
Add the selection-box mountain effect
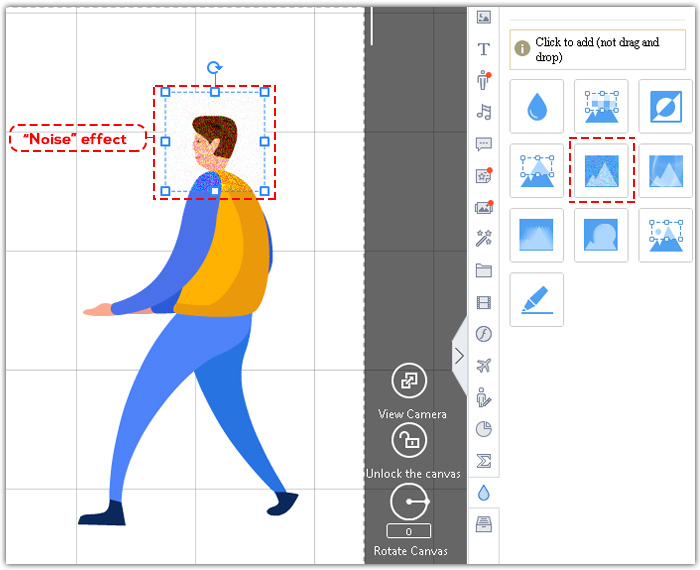point(537,171)
